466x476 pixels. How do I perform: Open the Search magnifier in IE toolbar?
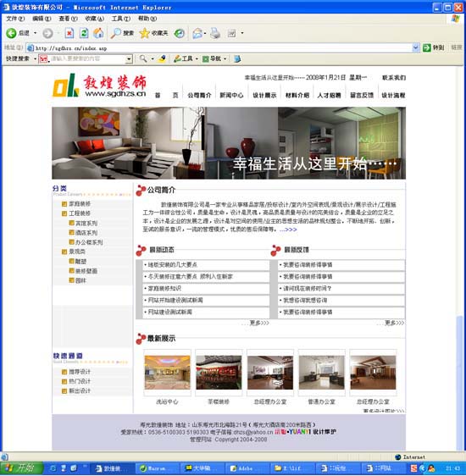122,33
